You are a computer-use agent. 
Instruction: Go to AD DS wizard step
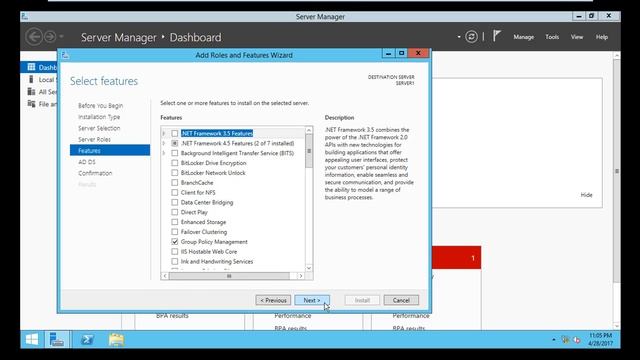pos(87,162)
